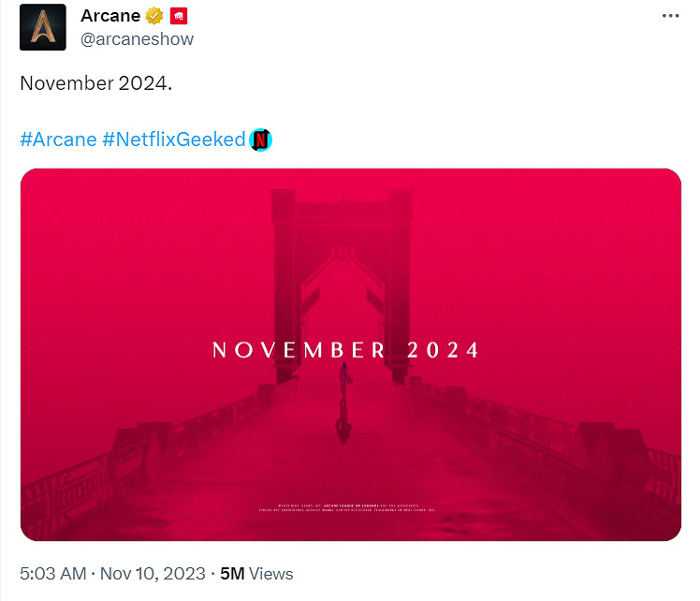
Task: Click the gold verified checkmark badge
Action: tap(154, 16)
